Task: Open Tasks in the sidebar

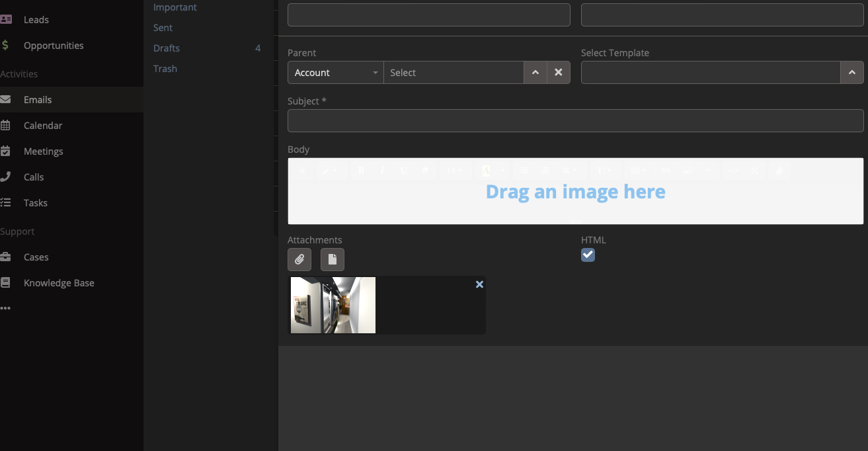Action: [36, 203]
